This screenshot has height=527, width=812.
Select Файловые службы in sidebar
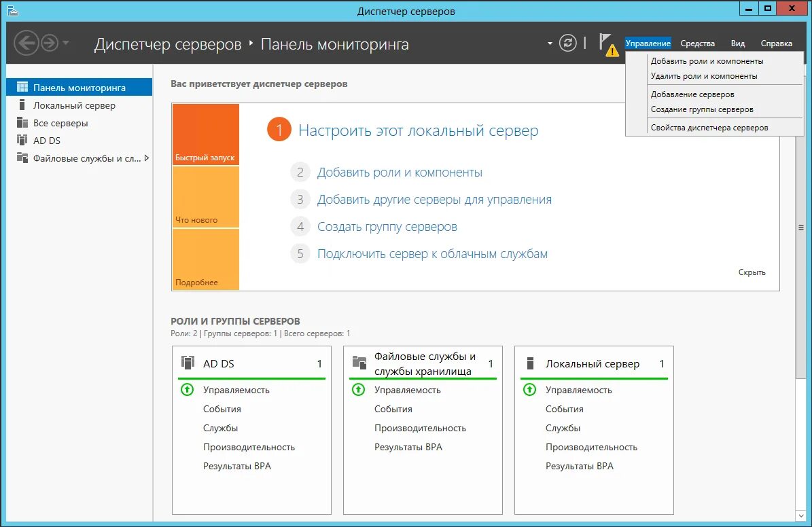point(80,158)
